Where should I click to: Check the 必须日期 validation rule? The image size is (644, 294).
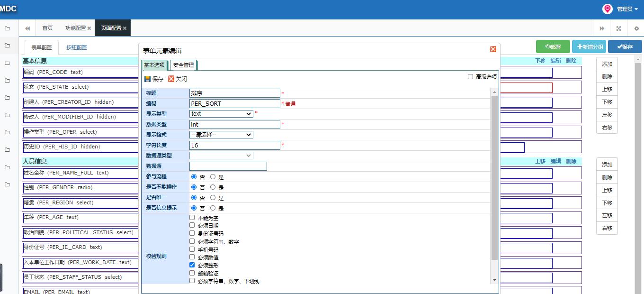pos(192,225)
